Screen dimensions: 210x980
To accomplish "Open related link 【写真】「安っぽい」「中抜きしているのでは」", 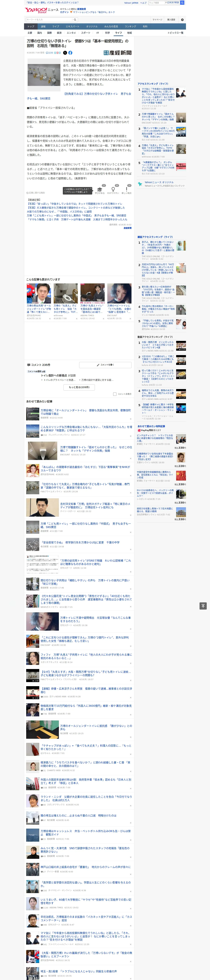I will click(x=75, y=204).
